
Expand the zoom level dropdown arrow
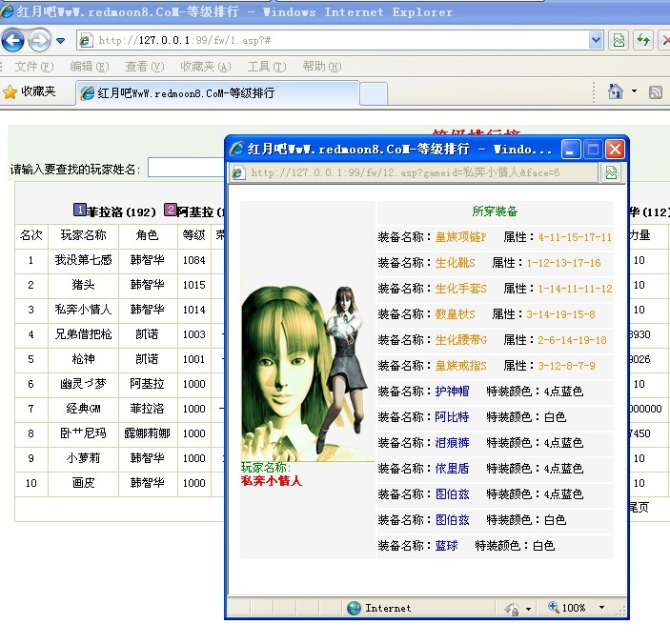[601, 608]
